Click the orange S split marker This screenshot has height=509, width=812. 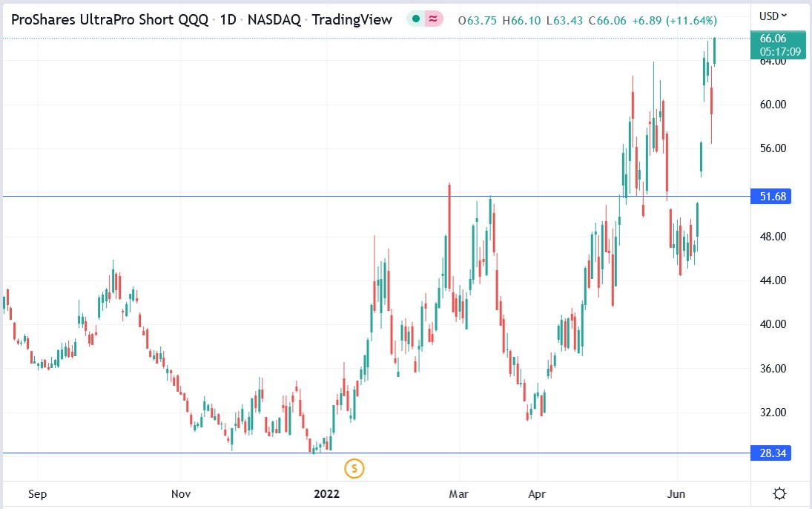[x=354, y=469]
